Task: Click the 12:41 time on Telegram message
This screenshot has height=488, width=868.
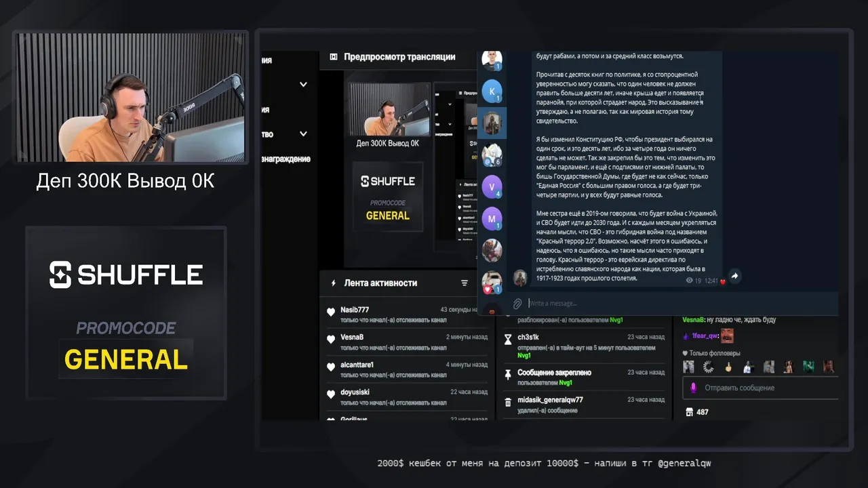Action: (x=711, y=280)
